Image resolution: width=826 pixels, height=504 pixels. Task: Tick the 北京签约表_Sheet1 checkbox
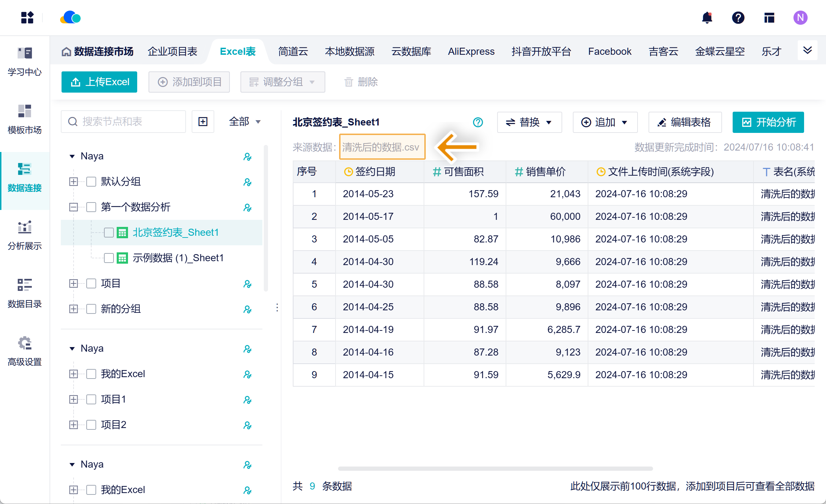[109, 233]
